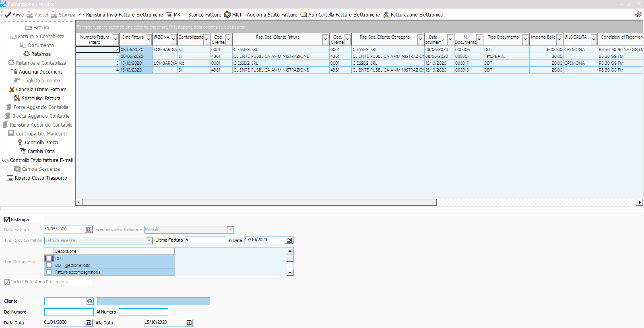This screenshot has width=644, height=328.
Task: Click the Controlla Prezzi icon
Action: click(20, 142)
